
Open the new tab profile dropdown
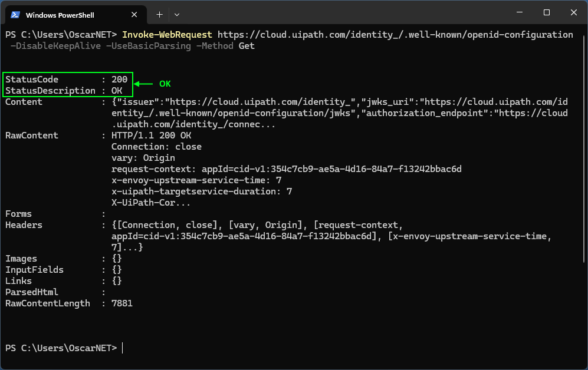click(177, 15)
